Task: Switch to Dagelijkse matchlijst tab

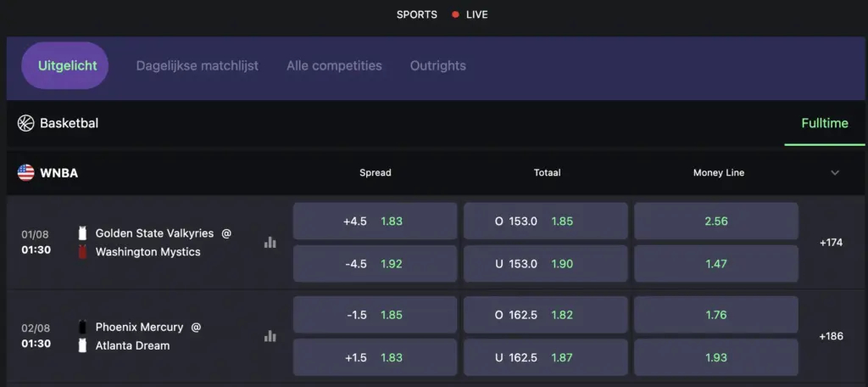Action: click(x=197, y=65)
